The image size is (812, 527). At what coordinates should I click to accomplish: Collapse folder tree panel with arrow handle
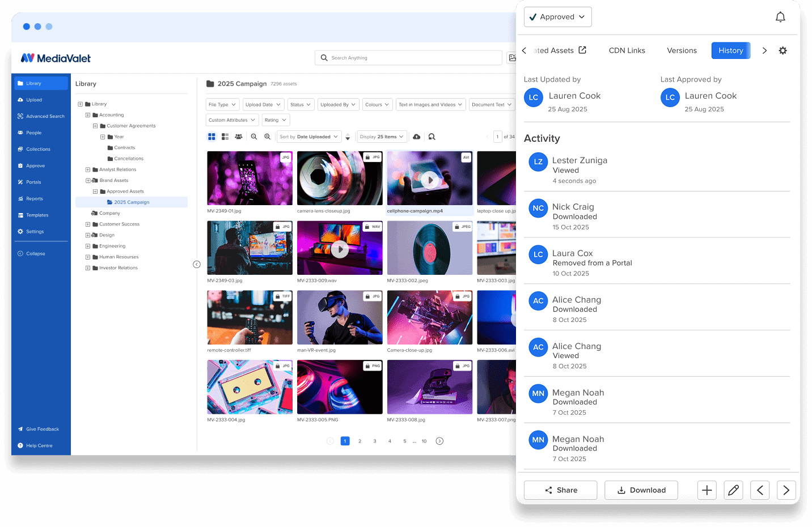click(x=197, y=264)
